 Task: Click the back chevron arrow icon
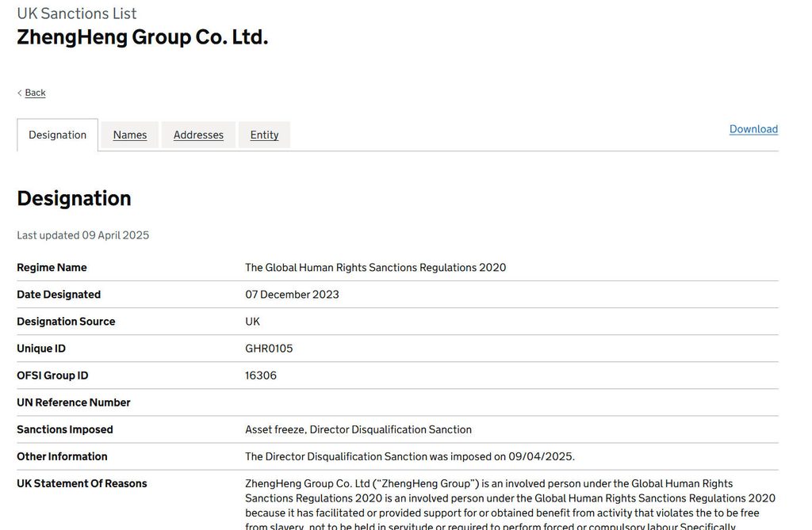20,93
